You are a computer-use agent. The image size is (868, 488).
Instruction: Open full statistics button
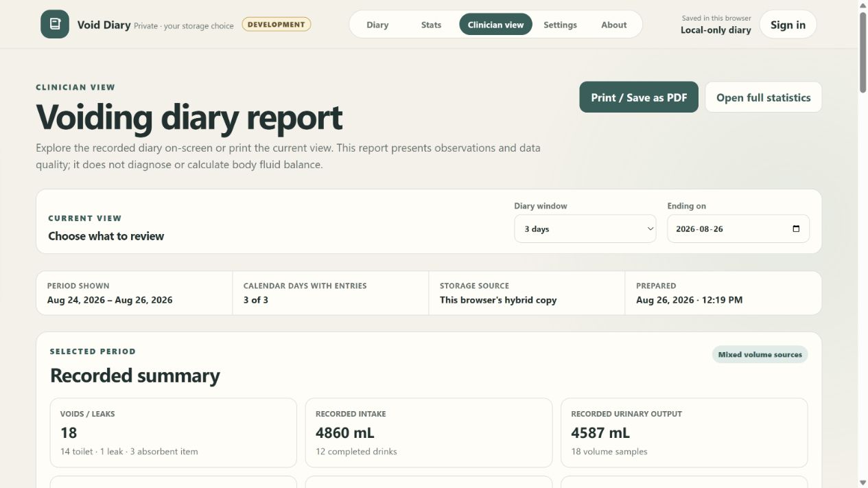click(763, 97)
